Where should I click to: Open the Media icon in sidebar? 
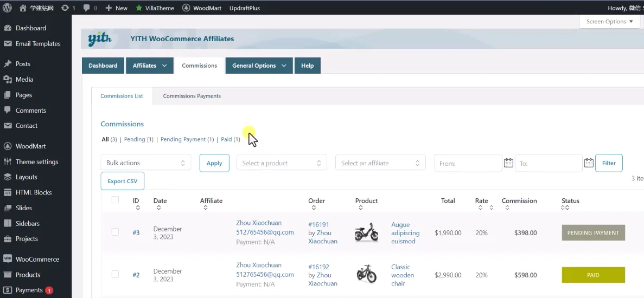(x=8, y=79)
